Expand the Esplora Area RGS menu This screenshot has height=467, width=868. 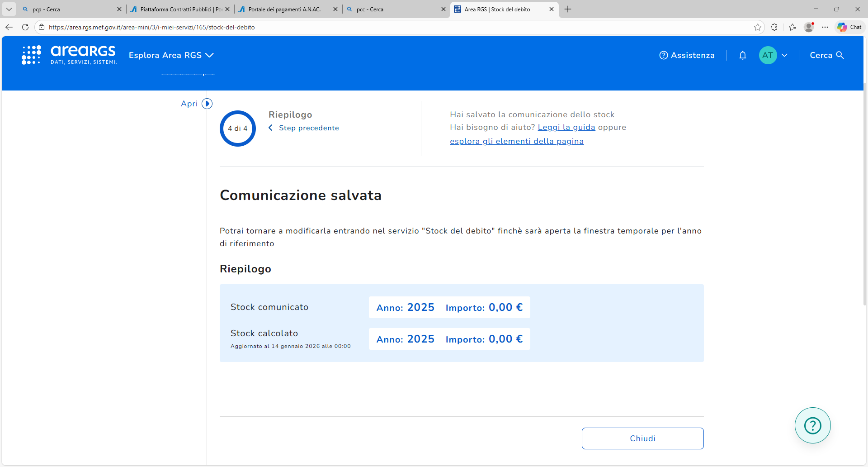[171, 55]
